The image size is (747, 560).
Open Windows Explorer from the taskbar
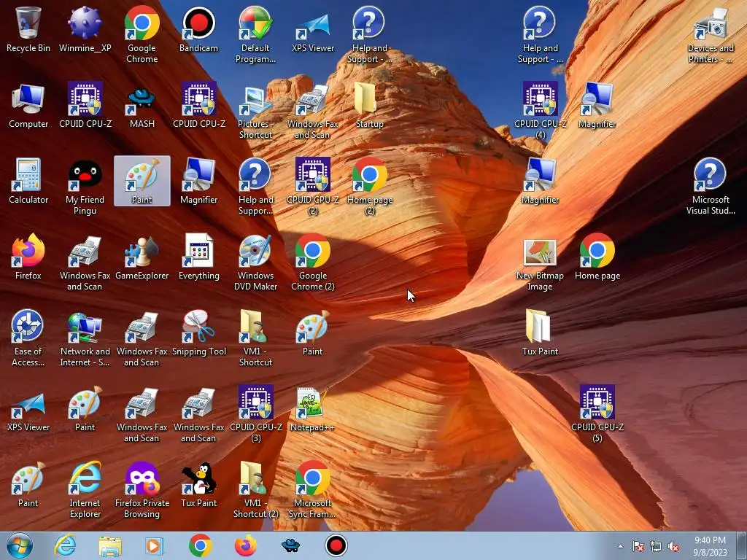(110, 545)
